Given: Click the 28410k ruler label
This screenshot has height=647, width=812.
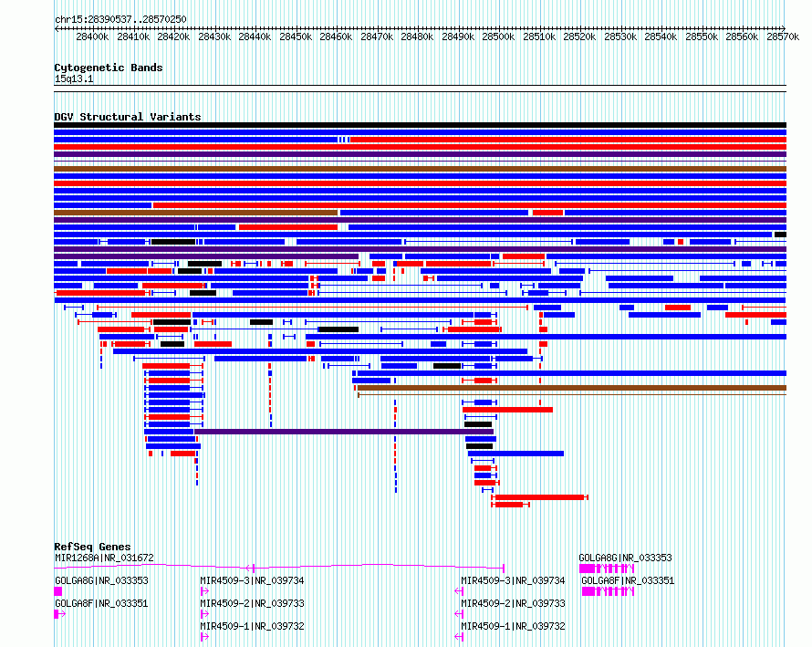Looking at the screenshot, I should pos(133,37).
